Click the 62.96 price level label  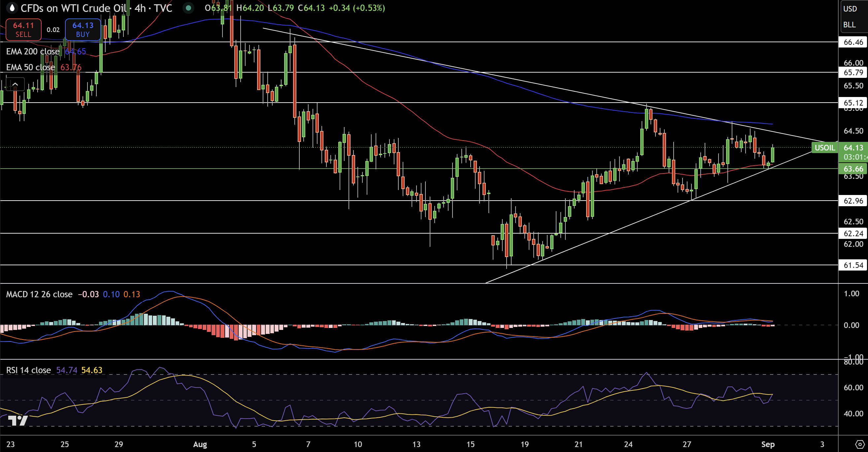[853, 201]
